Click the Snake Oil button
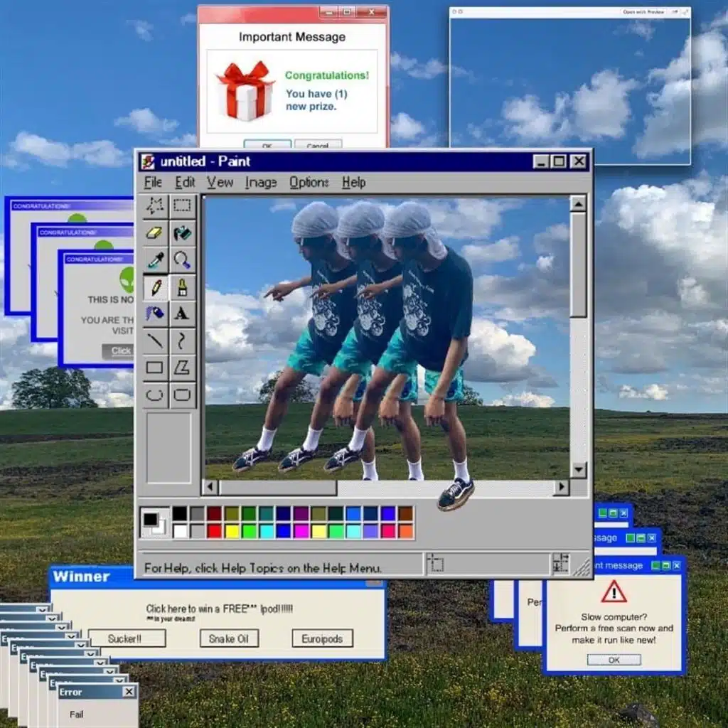The width and height of the screenshot is (728, 728). pos(228,638)
